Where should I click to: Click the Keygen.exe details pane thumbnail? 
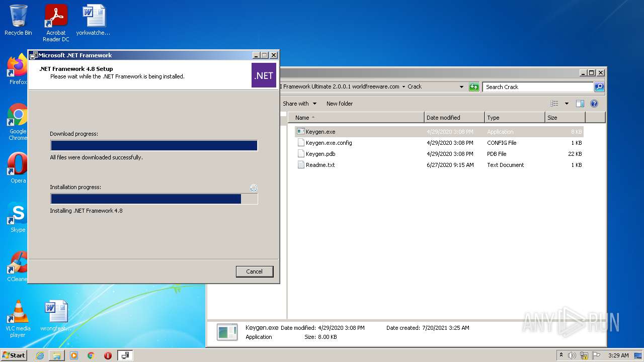point(227,332)
